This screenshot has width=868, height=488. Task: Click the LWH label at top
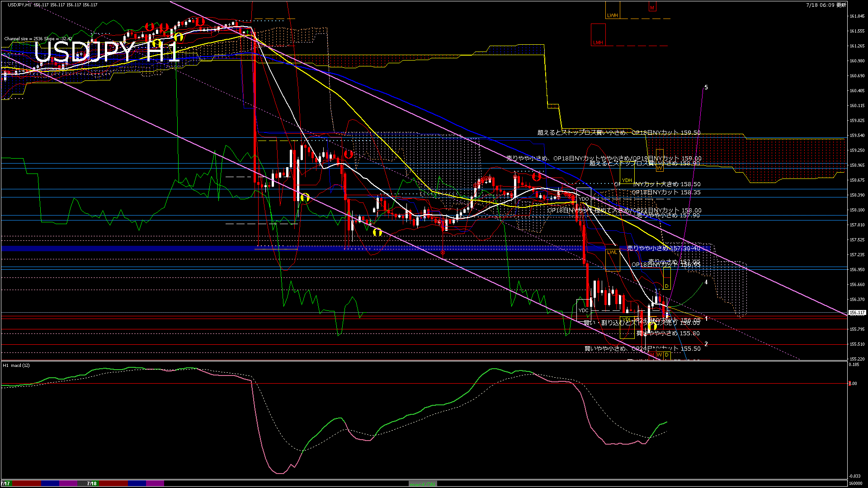613,15
